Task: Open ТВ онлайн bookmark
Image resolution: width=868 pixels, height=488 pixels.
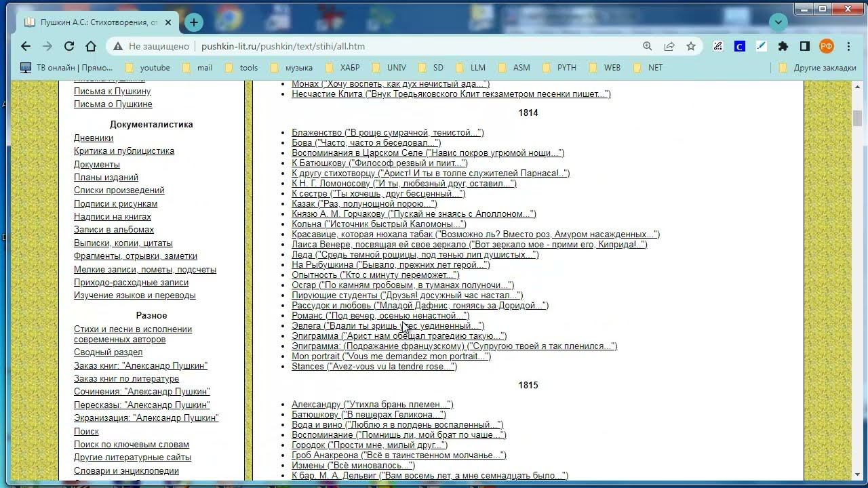Action: click(x=66, y=68)
